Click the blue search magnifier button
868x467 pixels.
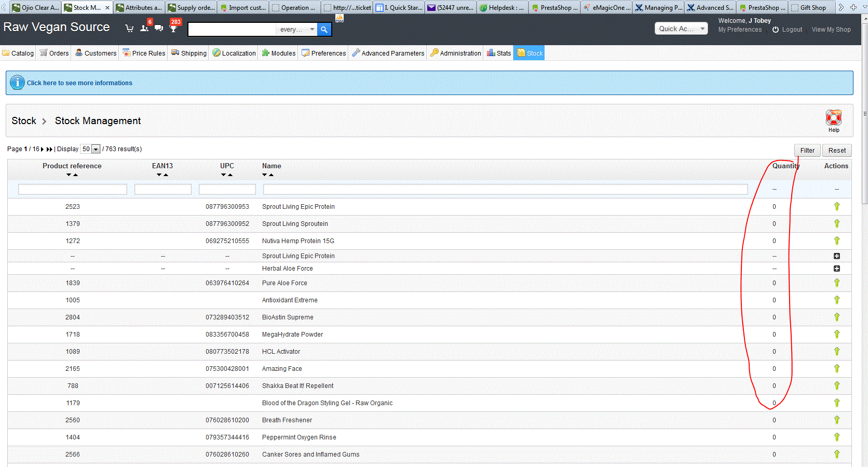click(324, 30)
